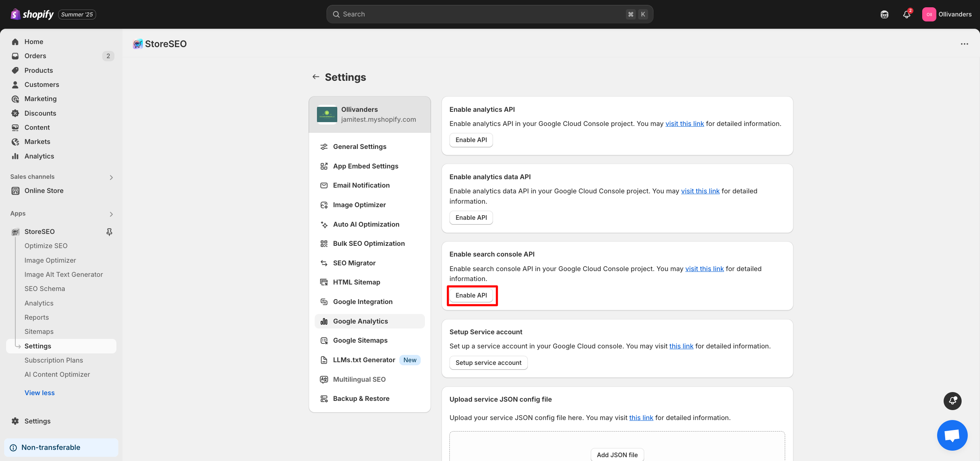Click the StoreSEO app logo in header
This screenshot has width=980, height=461.
point(138,44)
